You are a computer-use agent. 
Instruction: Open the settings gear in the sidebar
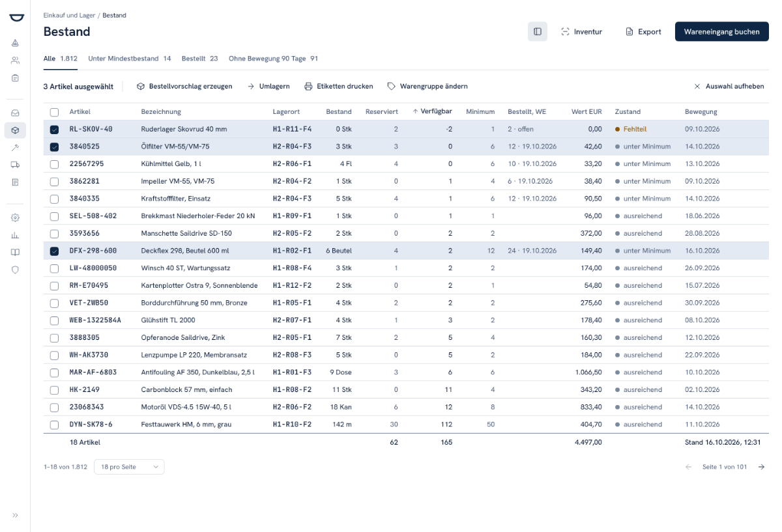click(15, 217)
